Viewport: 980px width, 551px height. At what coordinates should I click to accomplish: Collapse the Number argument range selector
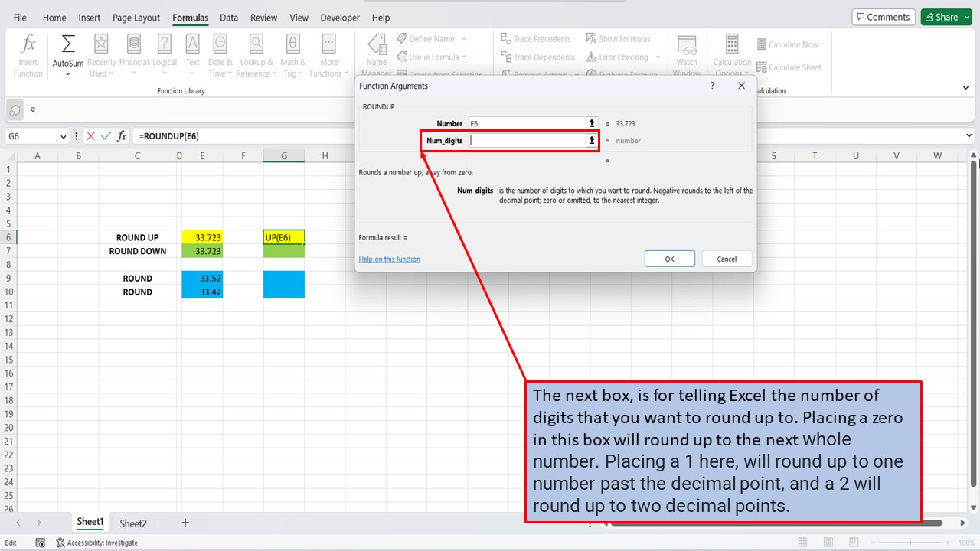pyautogui.click(x=591, y=123)
